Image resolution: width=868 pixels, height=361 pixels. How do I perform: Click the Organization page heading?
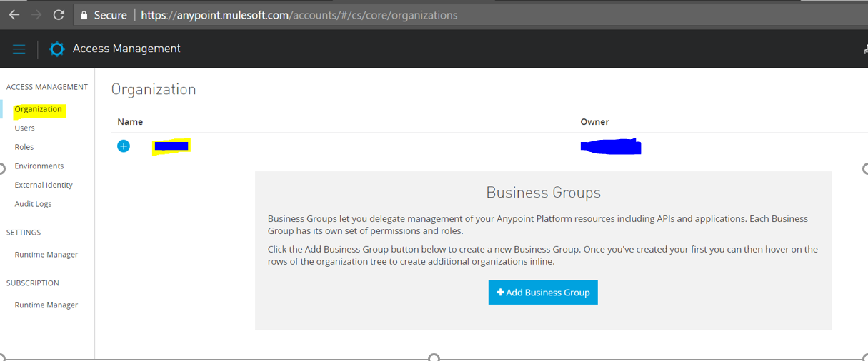154,89
